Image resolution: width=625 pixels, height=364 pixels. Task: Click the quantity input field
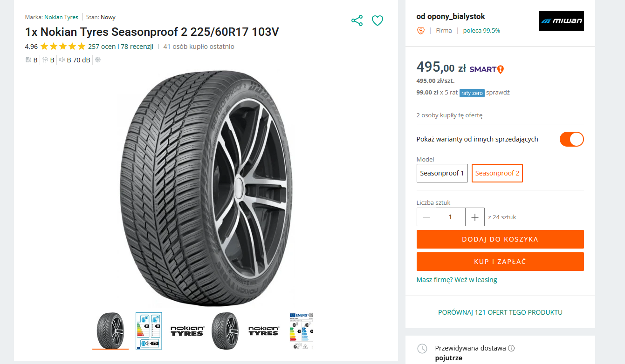point(450,217)
